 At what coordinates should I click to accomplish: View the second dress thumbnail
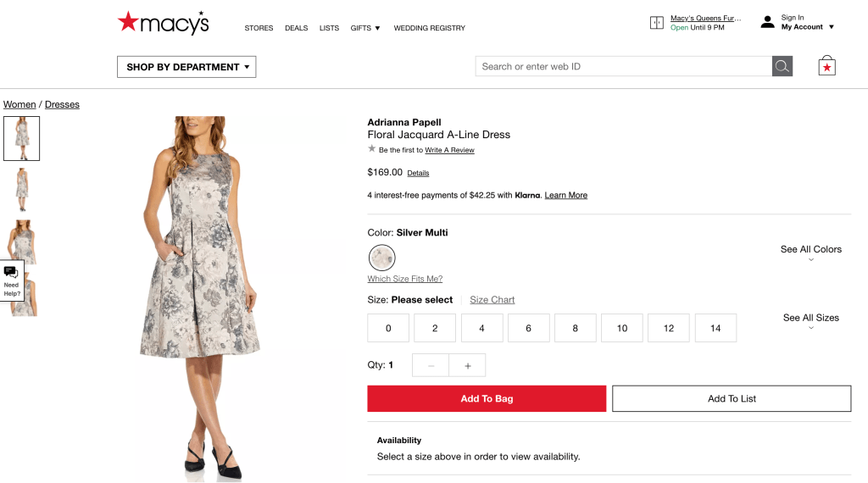[21, 190]
